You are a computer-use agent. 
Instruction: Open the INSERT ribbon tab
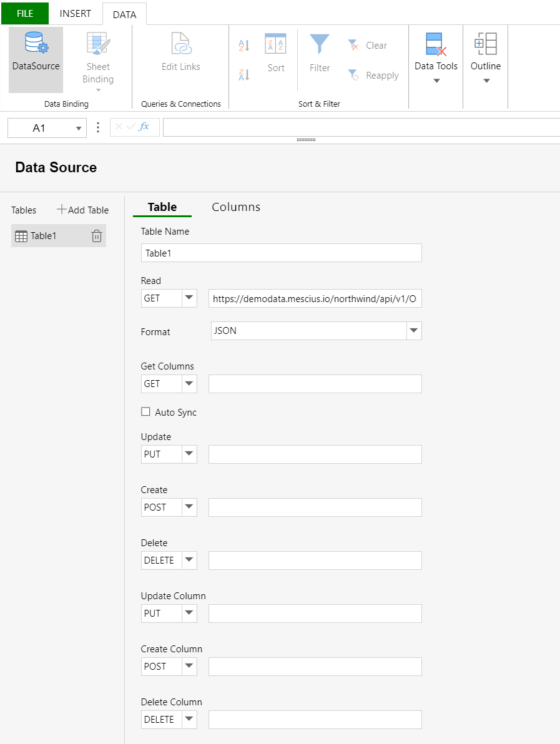coord(76,13)
